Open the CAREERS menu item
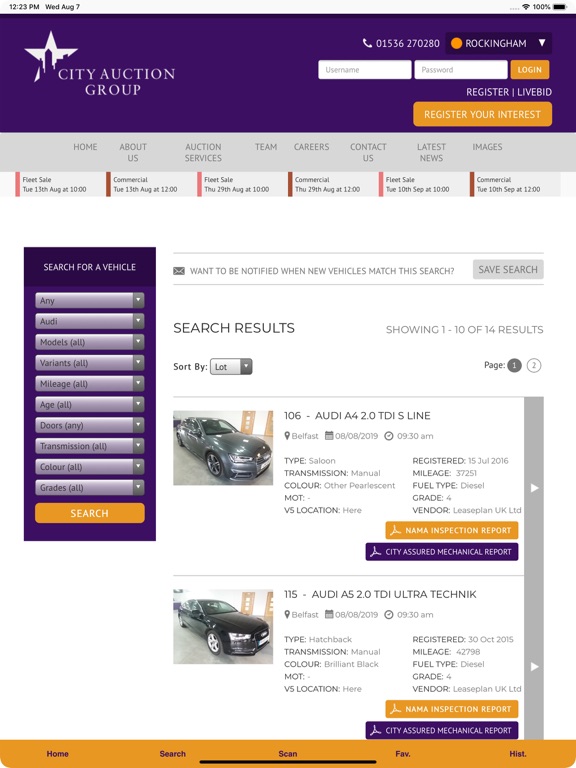 click(312, 147)
